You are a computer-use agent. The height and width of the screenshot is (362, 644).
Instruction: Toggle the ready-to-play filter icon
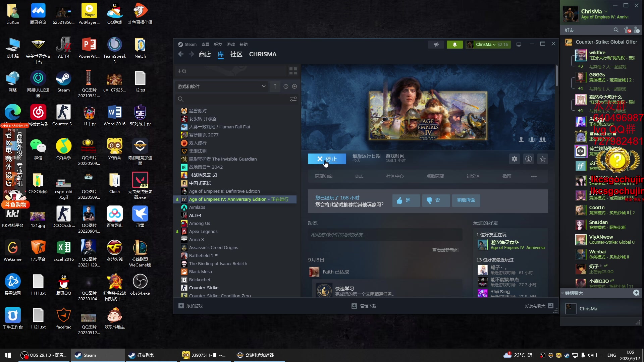point(294,86)
